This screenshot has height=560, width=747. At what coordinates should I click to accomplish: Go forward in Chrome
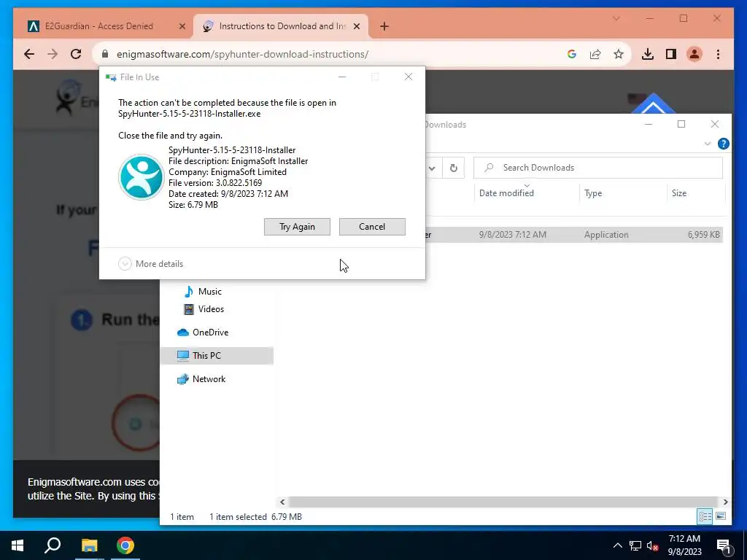click(x=53, y=54)
